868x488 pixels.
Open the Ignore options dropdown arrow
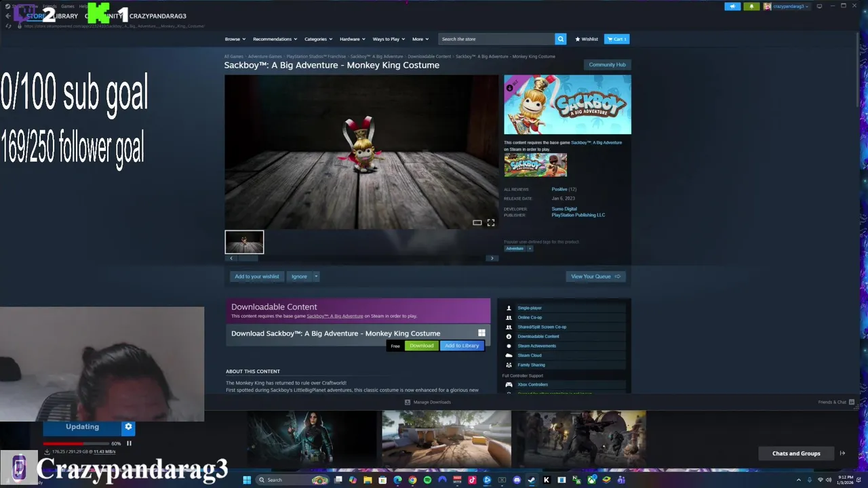tap(316, 277)
